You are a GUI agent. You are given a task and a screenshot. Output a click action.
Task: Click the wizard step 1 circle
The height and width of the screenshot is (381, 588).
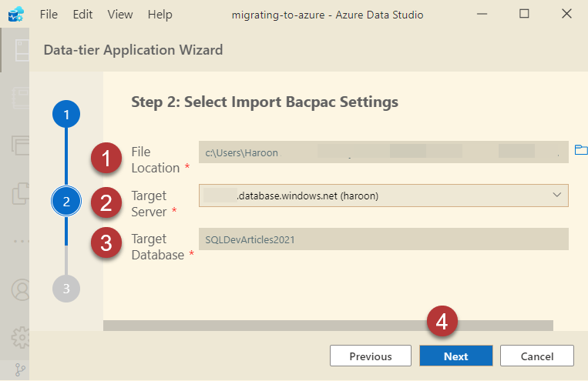(66, 115)
